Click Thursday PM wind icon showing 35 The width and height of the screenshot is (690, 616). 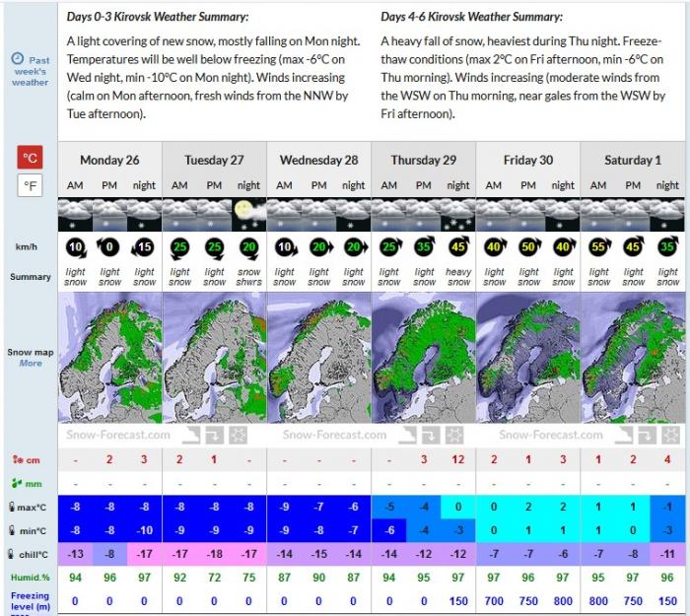(424, 246)
